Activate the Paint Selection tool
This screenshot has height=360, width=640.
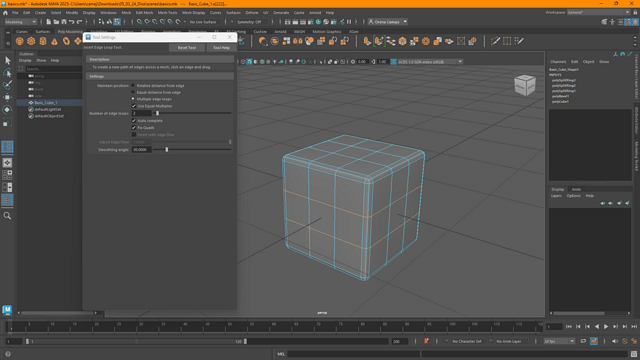[x=7, y=85]
